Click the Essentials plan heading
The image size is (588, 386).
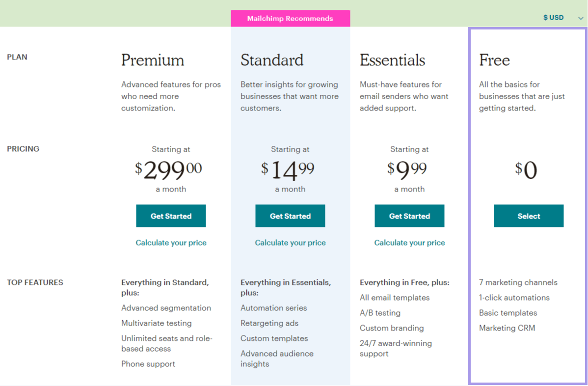[392, 60]
